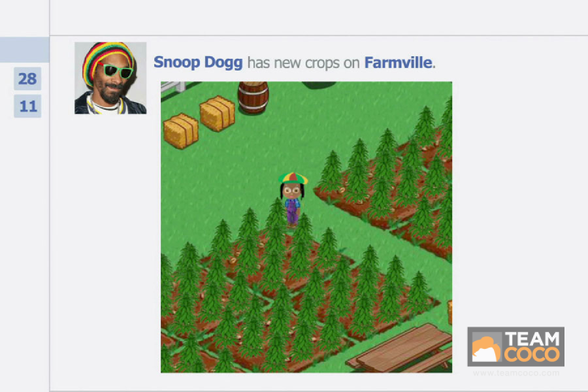Click the Snoop Dogg name link
The height and width of the screenshot is (392, 588).
pos(198,62)
